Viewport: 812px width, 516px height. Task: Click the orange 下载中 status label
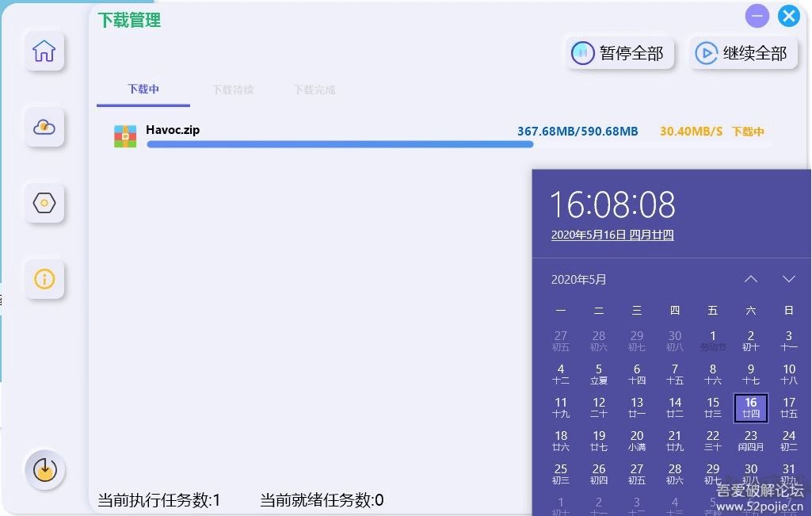point(748,132)
